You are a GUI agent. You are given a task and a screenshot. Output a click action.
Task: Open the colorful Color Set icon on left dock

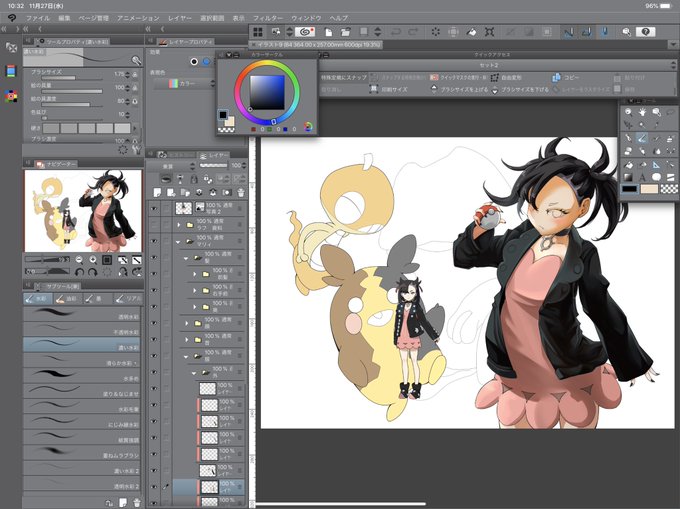coord(11,96)
